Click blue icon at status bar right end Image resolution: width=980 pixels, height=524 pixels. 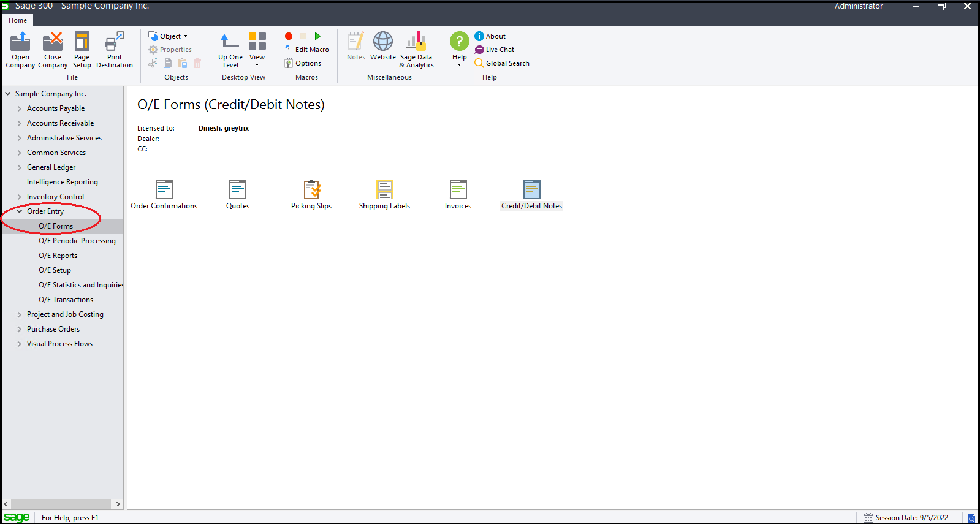tap(971, 518)
